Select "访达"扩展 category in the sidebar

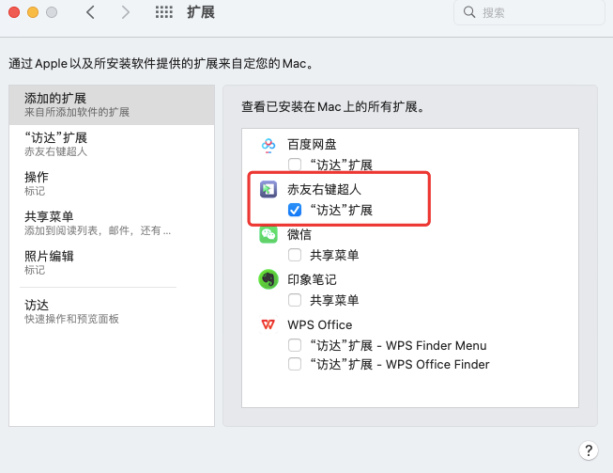110,143
